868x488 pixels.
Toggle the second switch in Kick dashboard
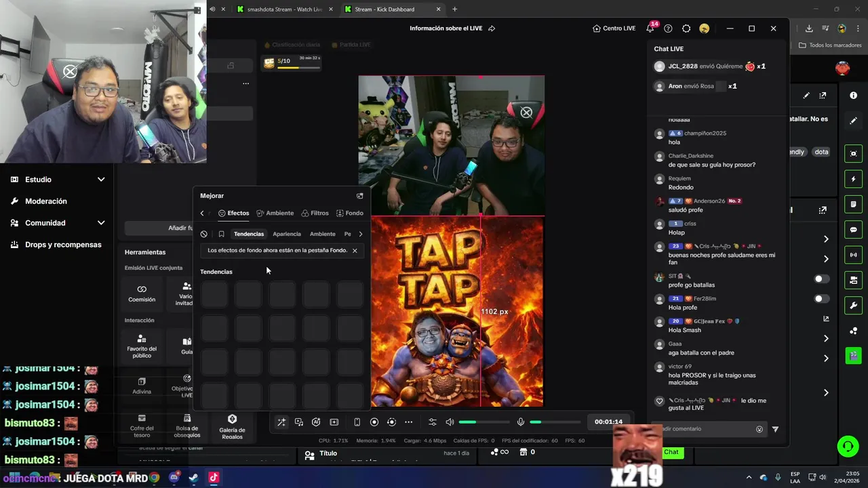[x=821, y=299]
